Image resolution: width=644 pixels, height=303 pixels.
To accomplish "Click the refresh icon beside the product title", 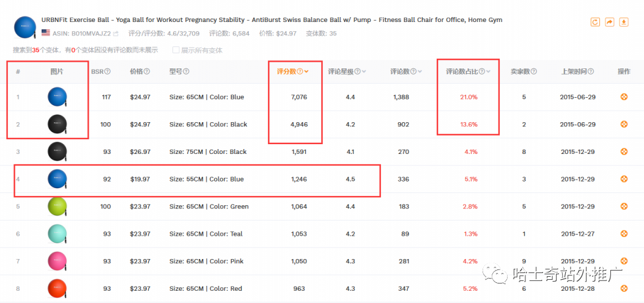I will tap(594, 22).
